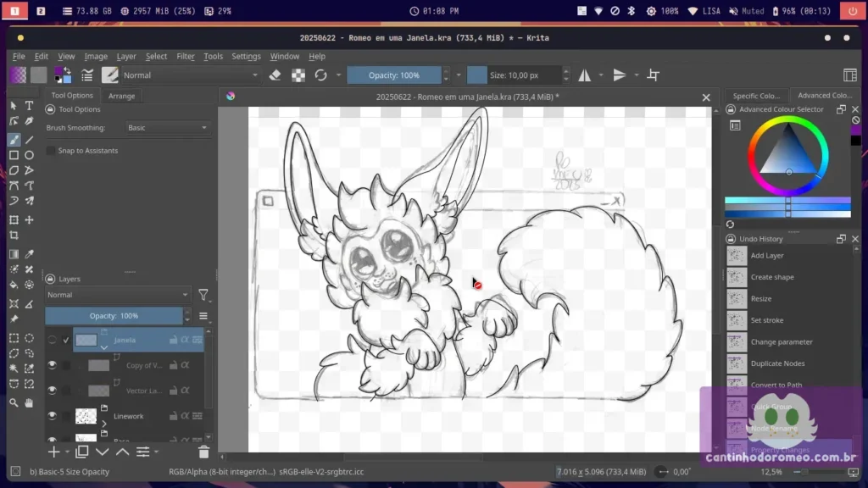The height and width of the screenshot is (488, 868).
Task: Hide the Vector La... layer
Action: 52,391
